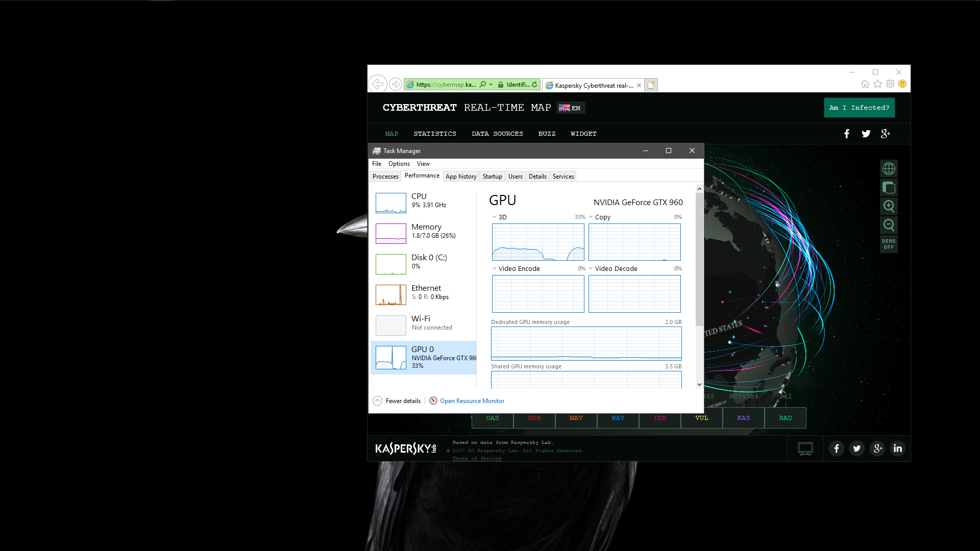Click the globe view icon on map
The width and height of the screenshot is (980, 551).
pyautogui.click(x=889, y=169)
